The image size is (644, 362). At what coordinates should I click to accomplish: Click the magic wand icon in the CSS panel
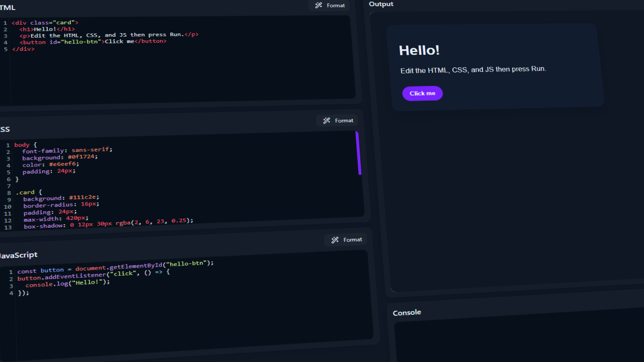click(x=327, y=121)
